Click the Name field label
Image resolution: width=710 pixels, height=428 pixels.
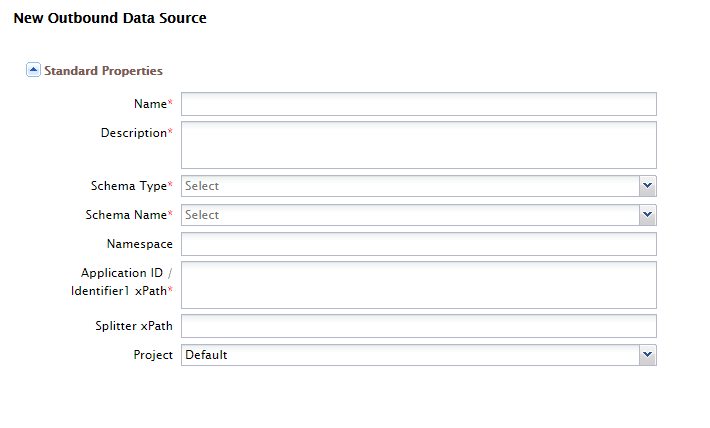(150, 104)
